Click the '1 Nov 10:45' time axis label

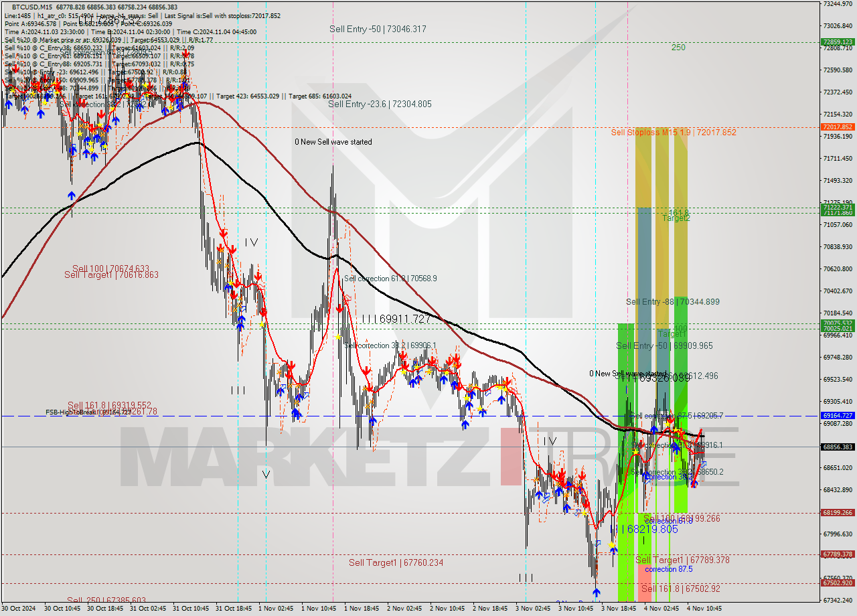pos(319,609)
